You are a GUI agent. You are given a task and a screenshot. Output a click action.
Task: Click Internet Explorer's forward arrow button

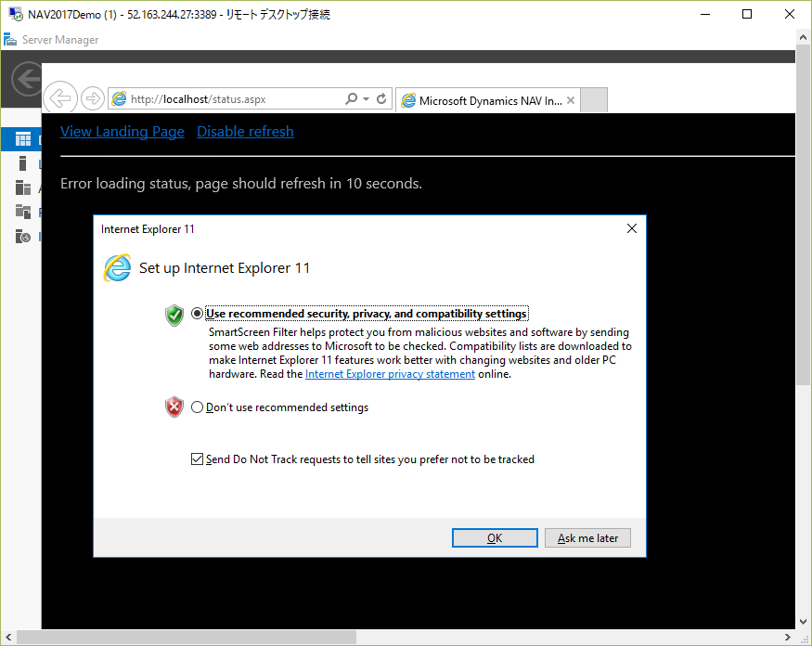tap(93, 97)
